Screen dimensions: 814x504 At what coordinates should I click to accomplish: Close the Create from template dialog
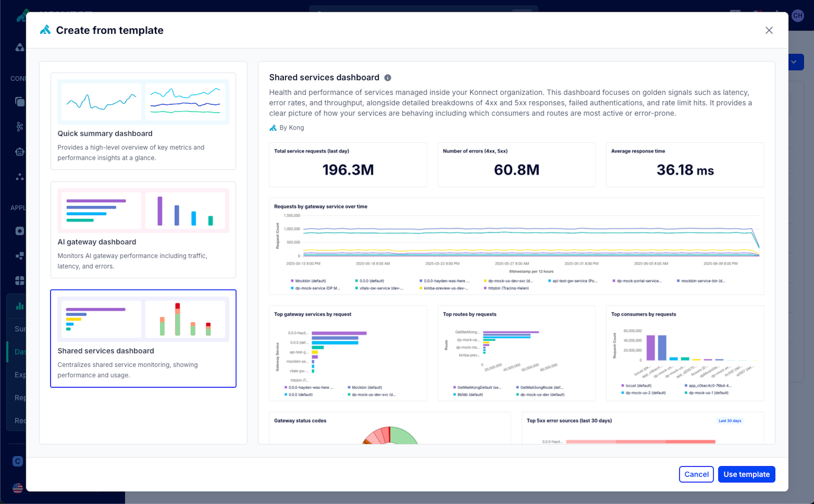coord(769,30)
